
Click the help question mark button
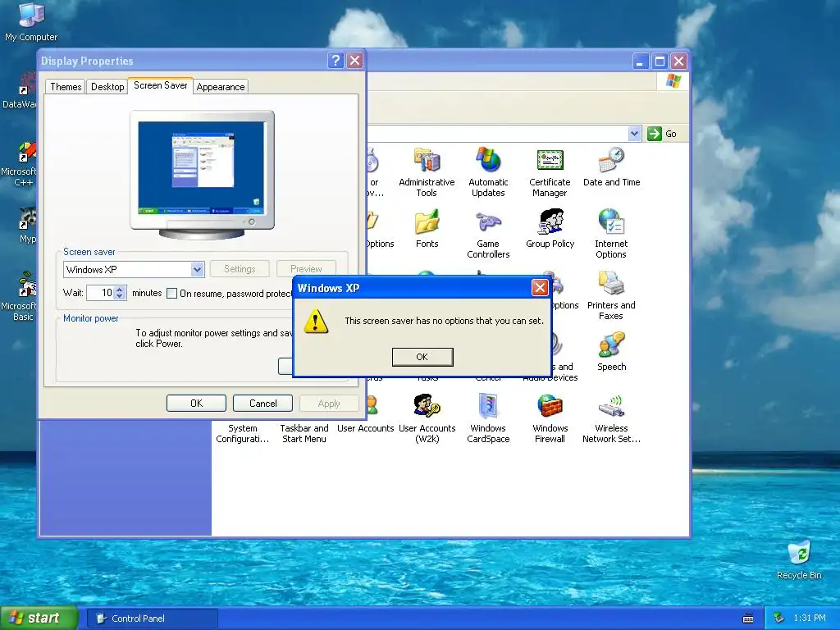click(x=336, y=61)
